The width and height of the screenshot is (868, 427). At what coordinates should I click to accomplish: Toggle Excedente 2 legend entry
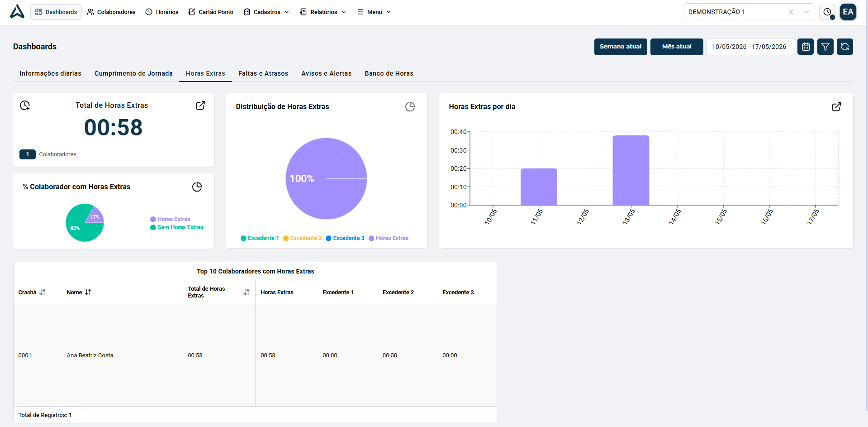tap(303, 238)
